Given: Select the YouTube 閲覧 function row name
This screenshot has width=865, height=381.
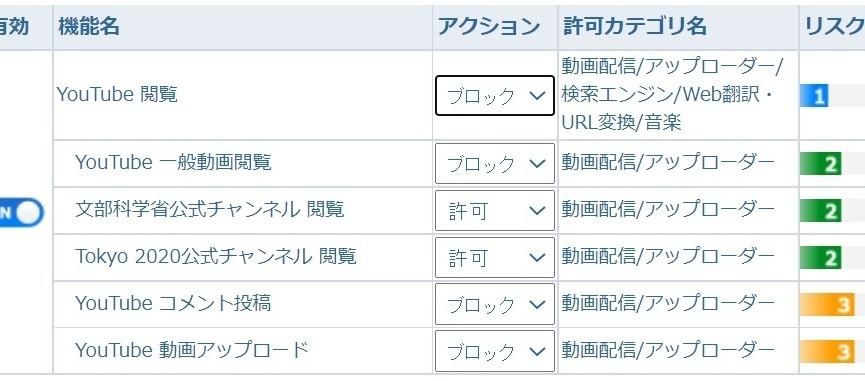Looking at the screenshot, I should (117, 95).
